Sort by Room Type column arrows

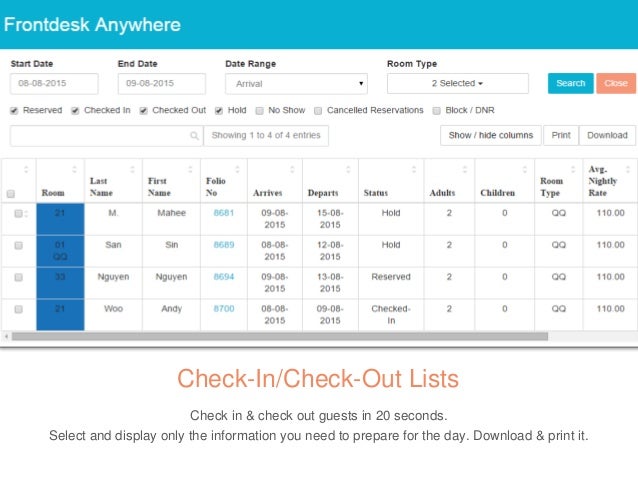[573, 169]
